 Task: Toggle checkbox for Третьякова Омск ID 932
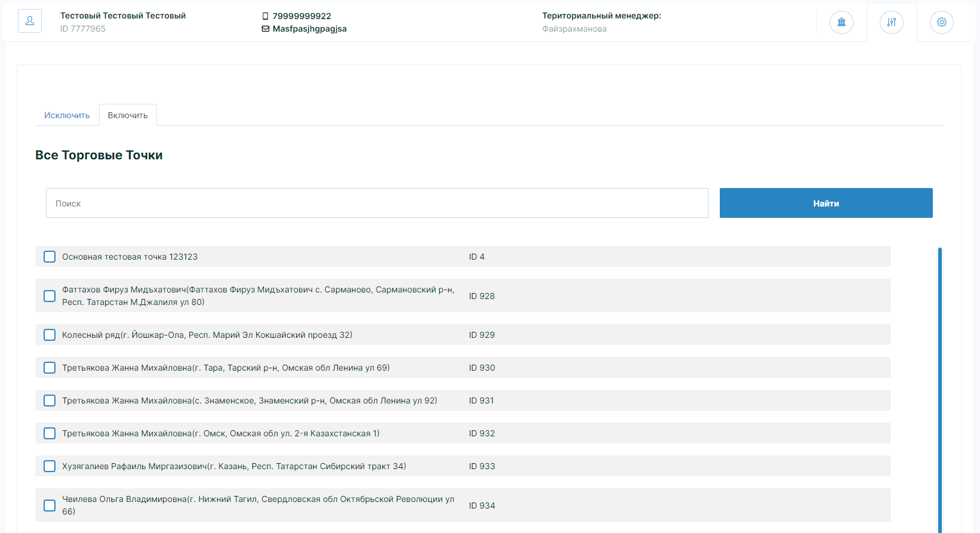pyautogui.click(x=50, y=433)
